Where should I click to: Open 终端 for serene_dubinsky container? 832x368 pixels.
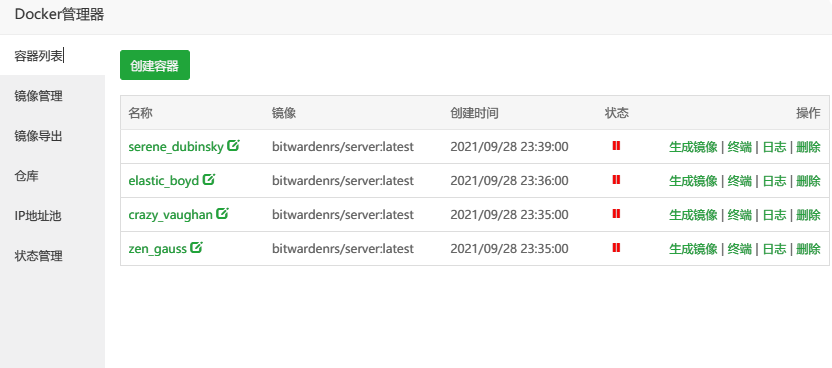740,147
